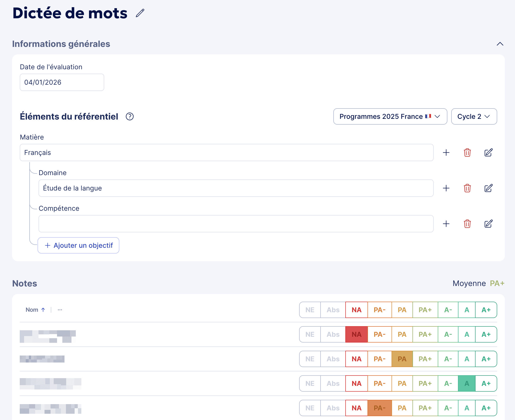Screen dimensions: 515x420
Task: Open help for Éléments du référentiel
Action: [x=130, y=117]
